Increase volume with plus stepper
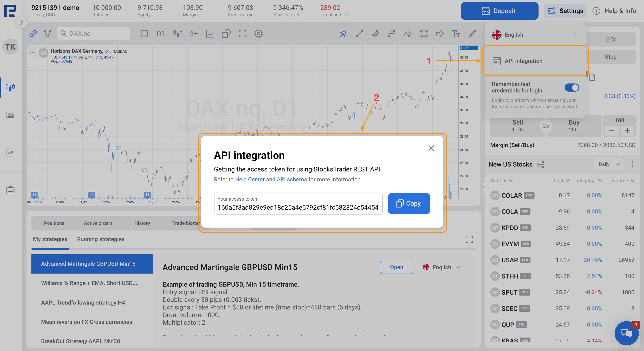The width and height of the screenshot is (644, 351). [x=627, y=131]
